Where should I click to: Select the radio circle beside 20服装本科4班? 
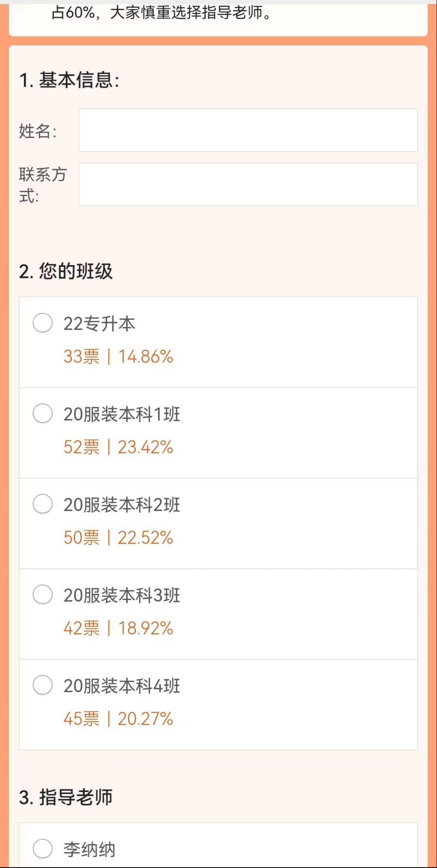[43, 685]
